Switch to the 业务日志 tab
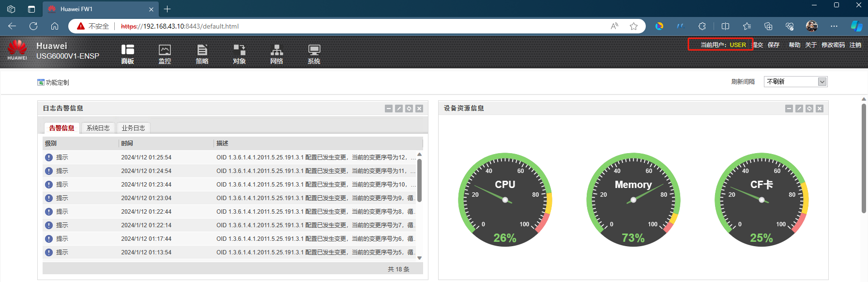Viewport: 868px width, 282px height. pyautogui.click(x=133, y=128)
